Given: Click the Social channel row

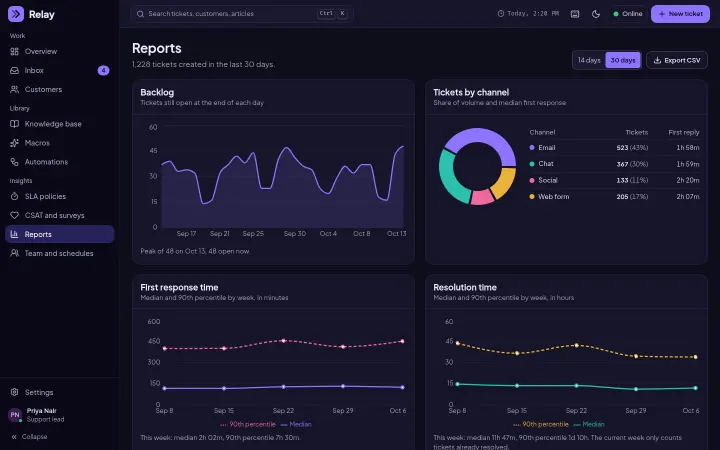Looking at the screenshot, I should coord(614,180).
